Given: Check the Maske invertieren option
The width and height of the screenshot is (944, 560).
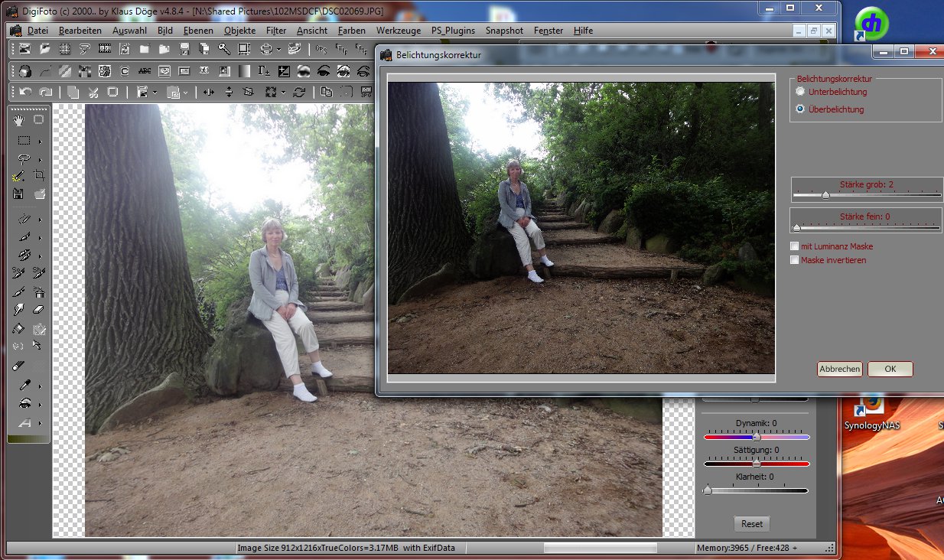Looking at the screenshot, I should 795,260.
